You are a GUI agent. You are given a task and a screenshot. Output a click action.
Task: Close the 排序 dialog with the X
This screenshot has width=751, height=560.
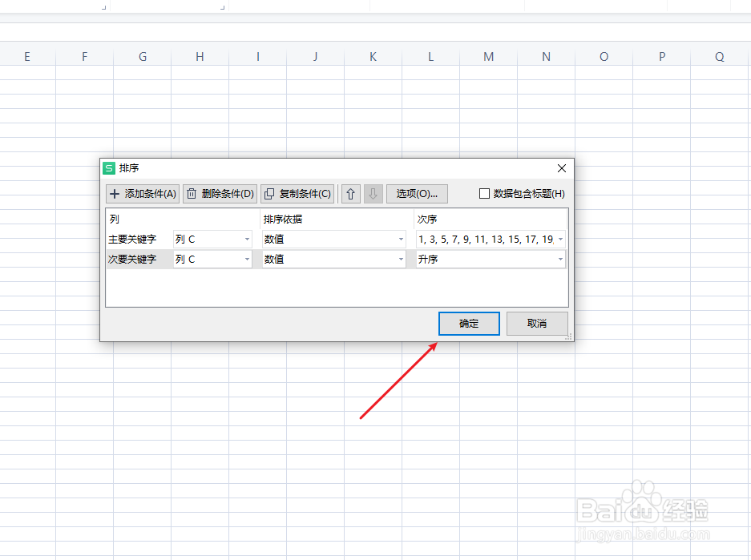(x=561, y=168)
